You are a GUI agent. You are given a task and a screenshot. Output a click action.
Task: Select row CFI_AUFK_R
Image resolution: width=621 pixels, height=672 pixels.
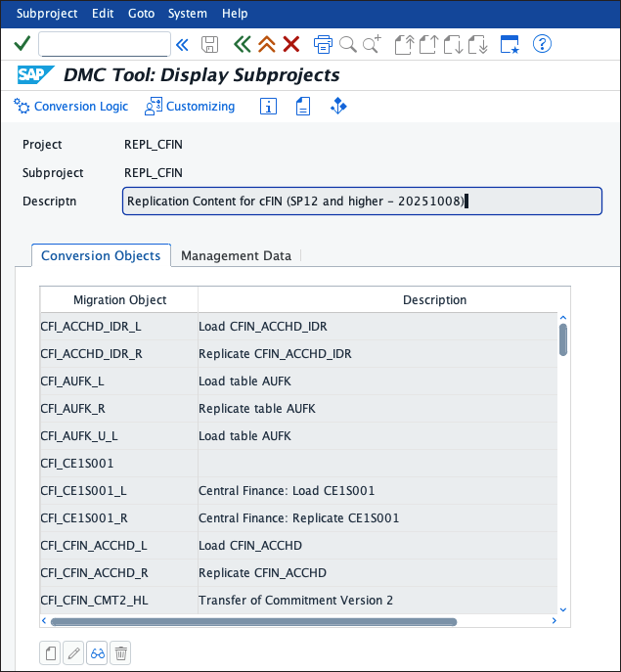point(298,409)
